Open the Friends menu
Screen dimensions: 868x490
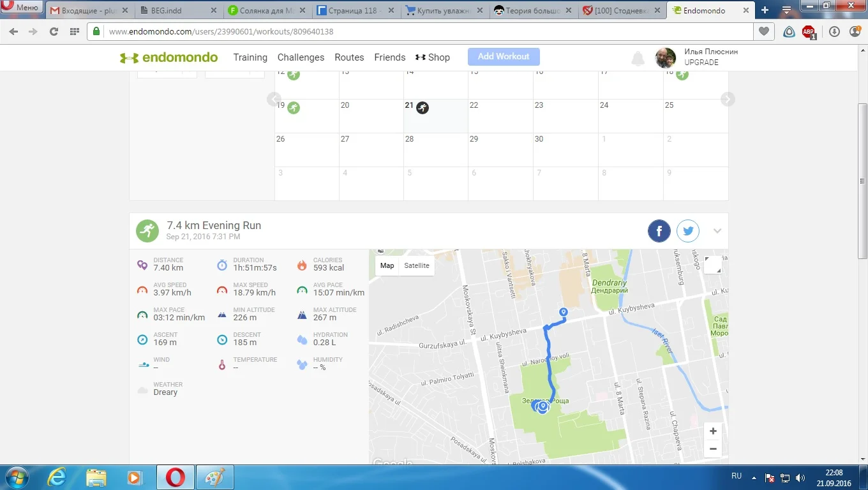point(390,57)
